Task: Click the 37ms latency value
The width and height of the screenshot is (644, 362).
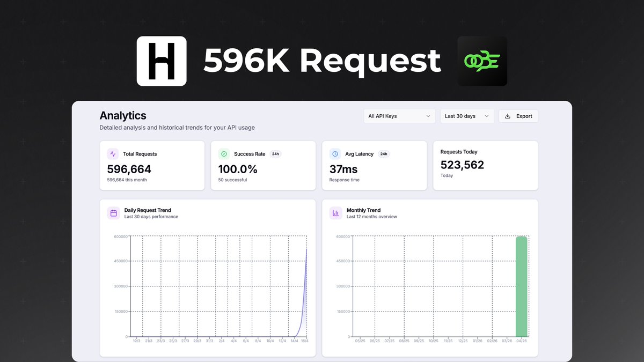Action: point(343,169)
